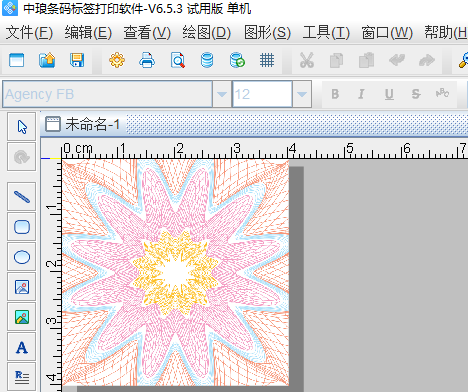Select the flower pattern on canvas
Viewport: 468px width, 392px height.
pyautogui.click(x=175, y=273)
